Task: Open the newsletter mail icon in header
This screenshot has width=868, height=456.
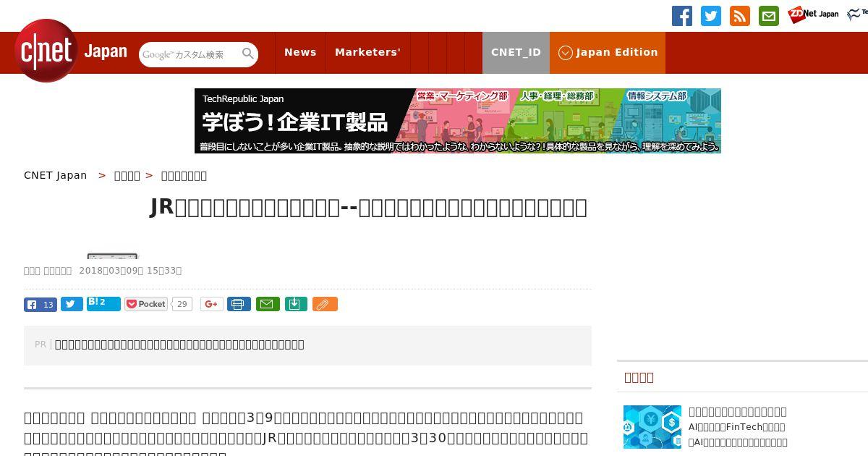Action: 769,16
